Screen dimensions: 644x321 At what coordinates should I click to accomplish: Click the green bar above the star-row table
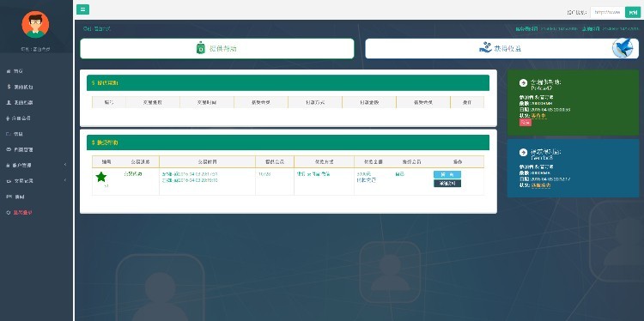(288, 142)
